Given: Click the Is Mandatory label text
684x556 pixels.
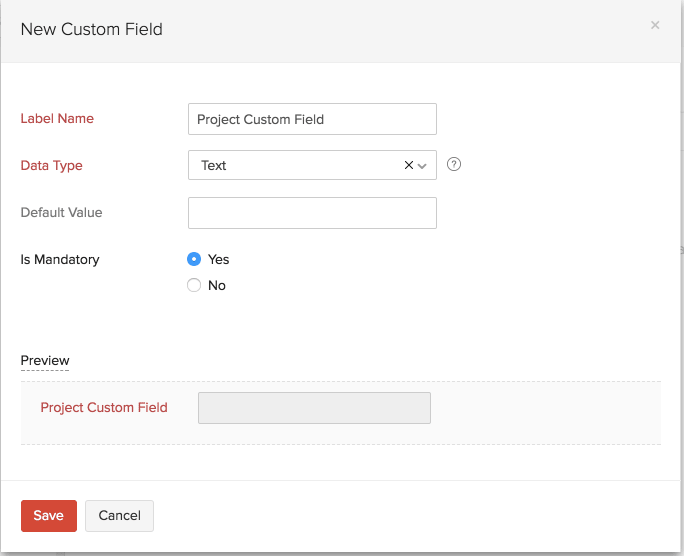Looking at the screenshot, I should click(60, 260).
